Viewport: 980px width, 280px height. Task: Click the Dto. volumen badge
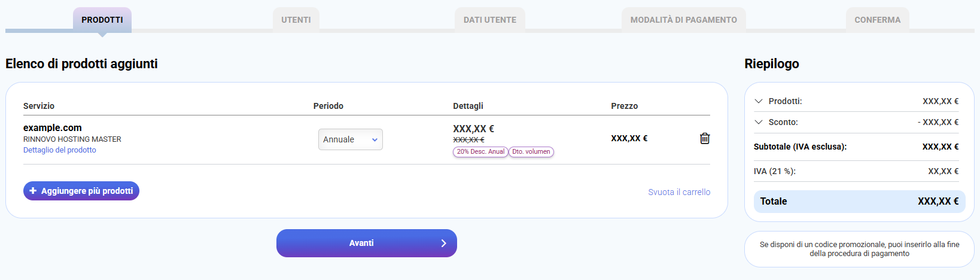[531, 152]
